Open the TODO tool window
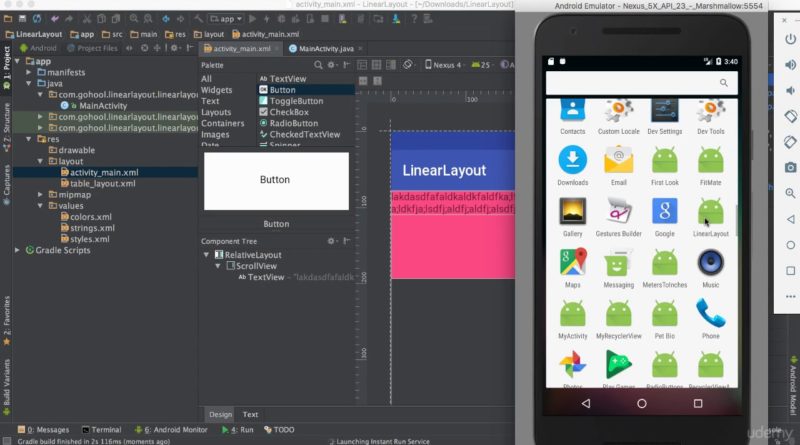 click(279, 430)
